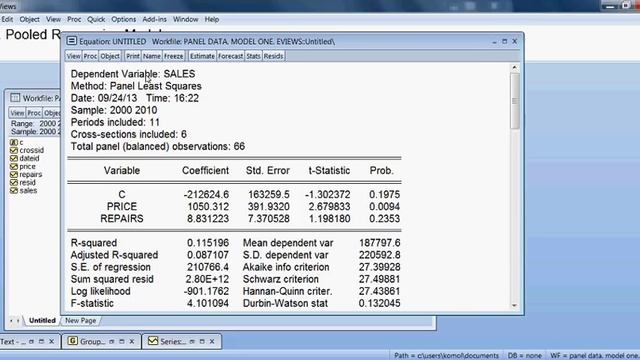
Task: Click the Prob. column header
Action: tap(382, 171)
